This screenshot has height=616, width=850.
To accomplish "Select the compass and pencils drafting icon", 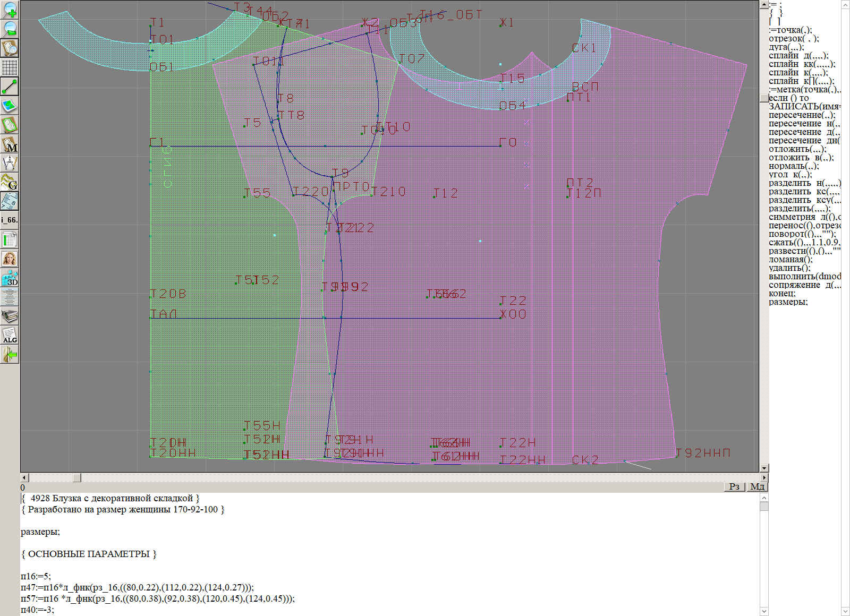I will coord(10,163).
